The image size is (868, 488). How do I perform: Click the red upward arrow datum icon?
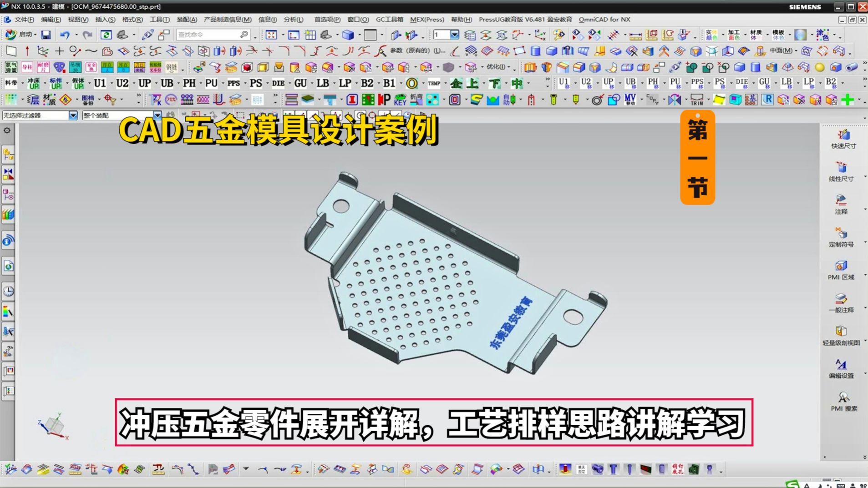[x=27, y=51]
